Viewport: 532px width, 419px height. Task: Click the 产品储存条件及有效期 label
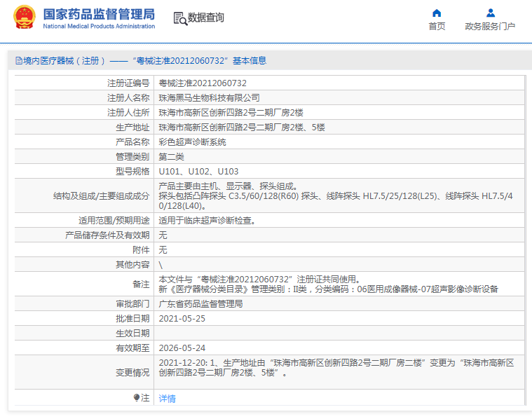coord(107,235)
